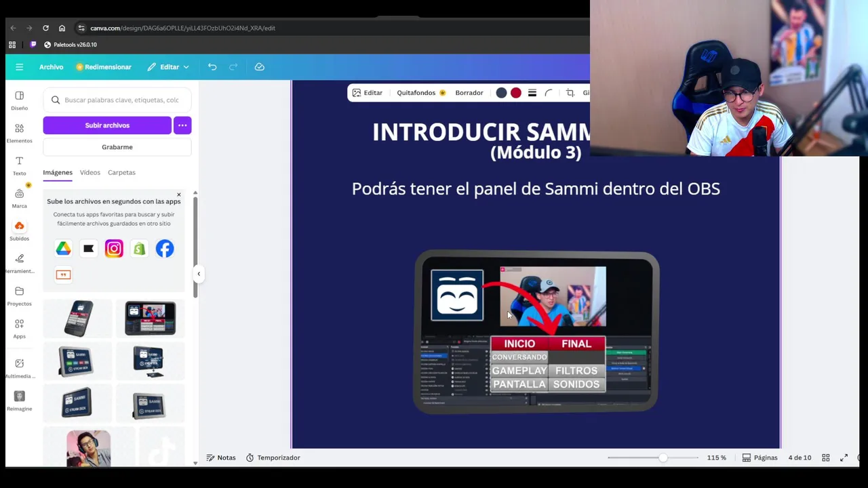The width and height of the screenshot is (868, 488).
Task: Click the uploads panel scrollbar
Action: [195, 247]
